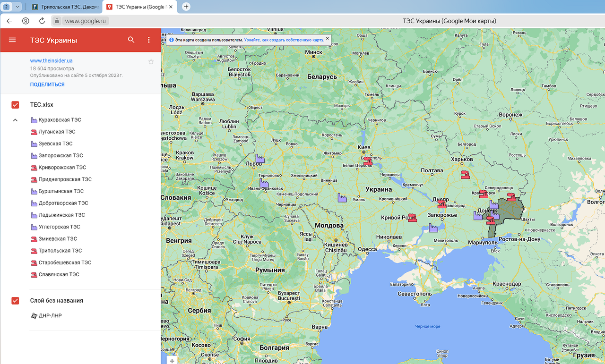Click the ПОДЕЛИТЬСЯ share button
This screenshot has height=364, width=605.
[47, 85]
